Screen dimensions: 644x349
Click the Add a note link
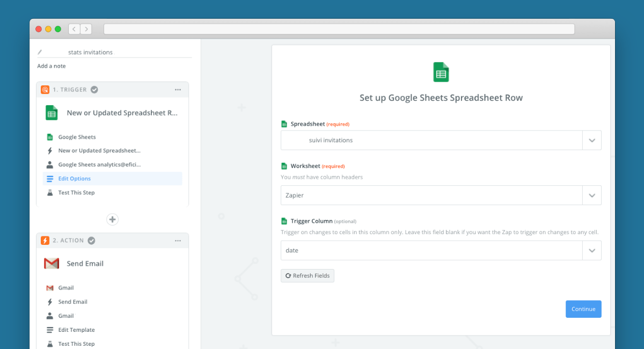[51, 66]
